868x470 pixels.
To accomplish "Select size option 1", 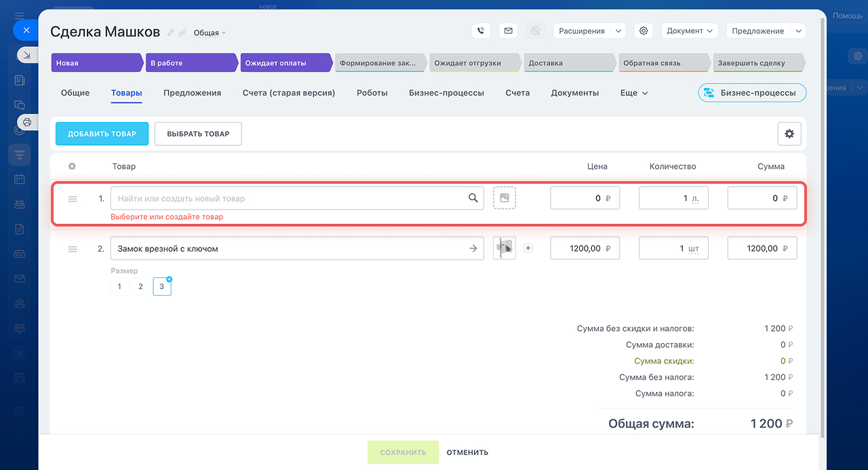I will (x=119, y=287).
